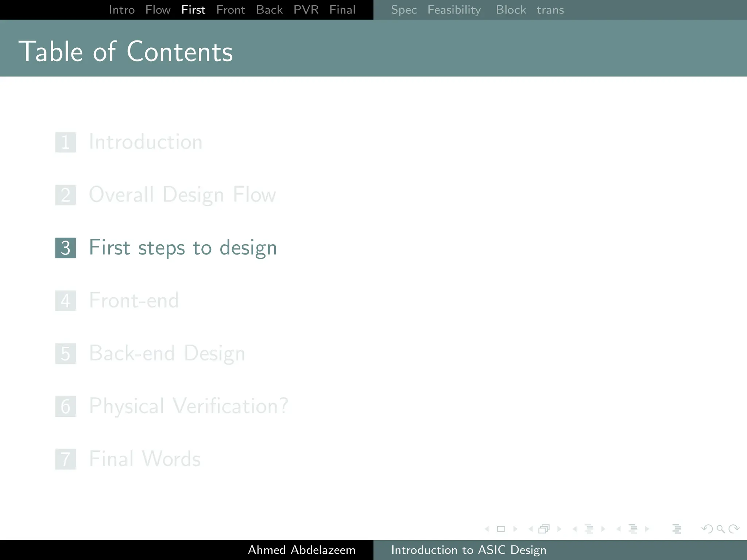The height and width of the screenshot is (560, 747).
Task: Open the Final section in top navigation
Action: pyautogui.click(x=342, y=10)
